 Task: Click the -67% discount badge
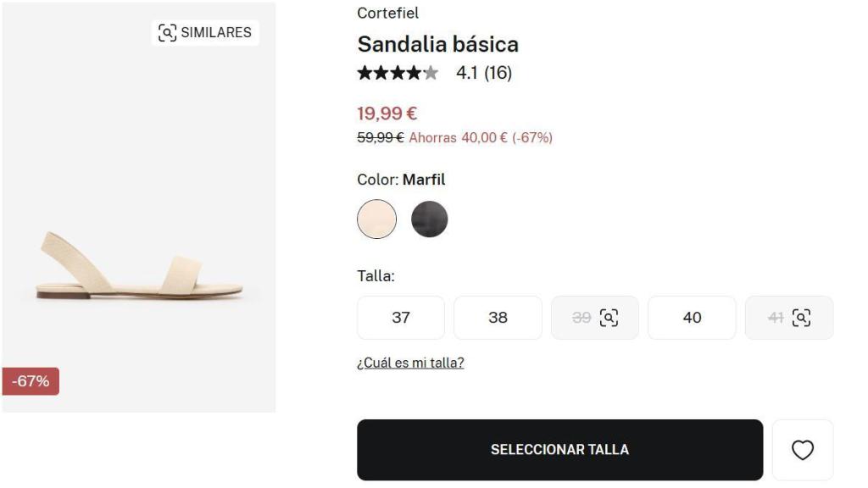(31, 380)
